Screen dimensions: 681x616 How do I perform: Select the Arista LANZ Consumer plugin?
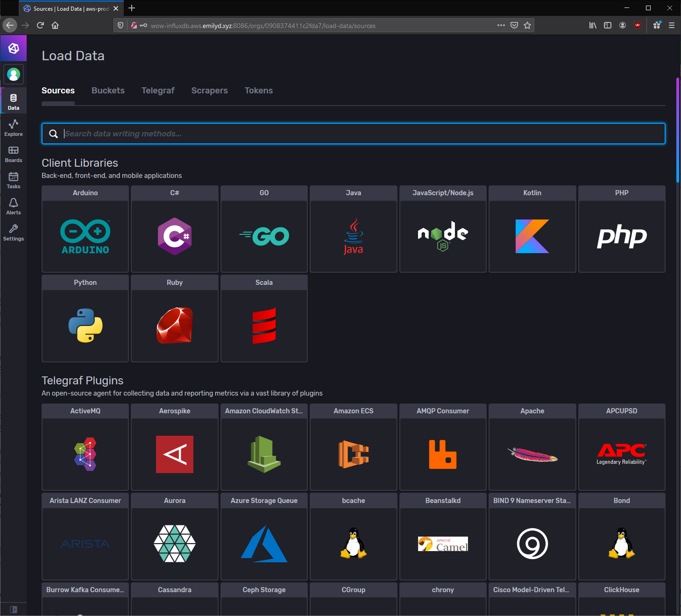coord(85,537)
